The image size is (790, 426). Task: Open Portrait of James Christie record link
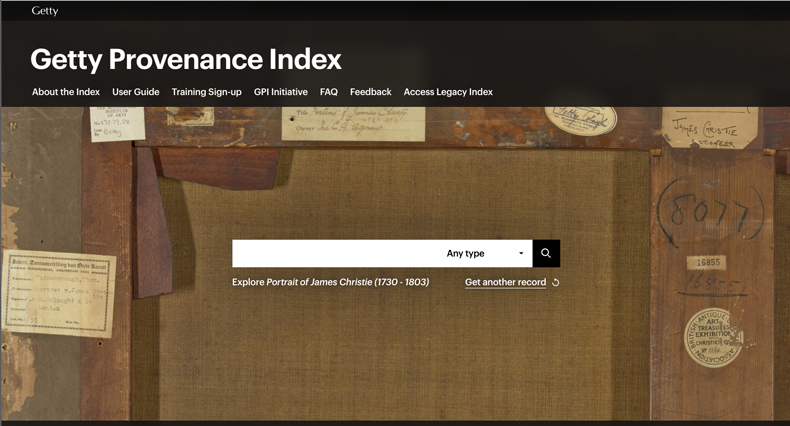(347, 282)
